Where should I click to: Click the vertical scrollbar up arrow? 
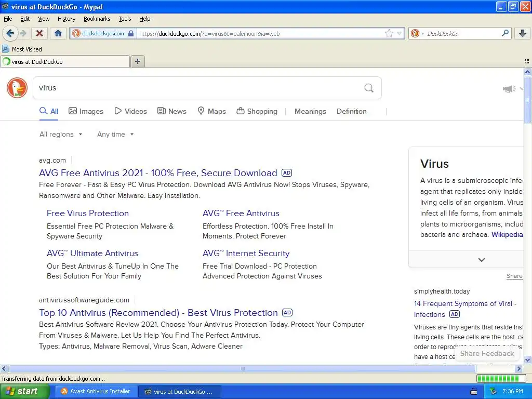pos(527,72)
